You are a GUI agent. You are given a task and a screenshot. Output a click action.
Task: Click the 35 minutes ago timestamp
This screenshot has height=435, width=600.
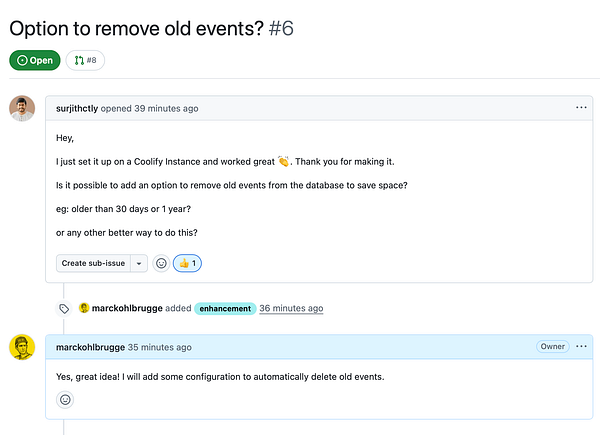click(x=160, y=347)
